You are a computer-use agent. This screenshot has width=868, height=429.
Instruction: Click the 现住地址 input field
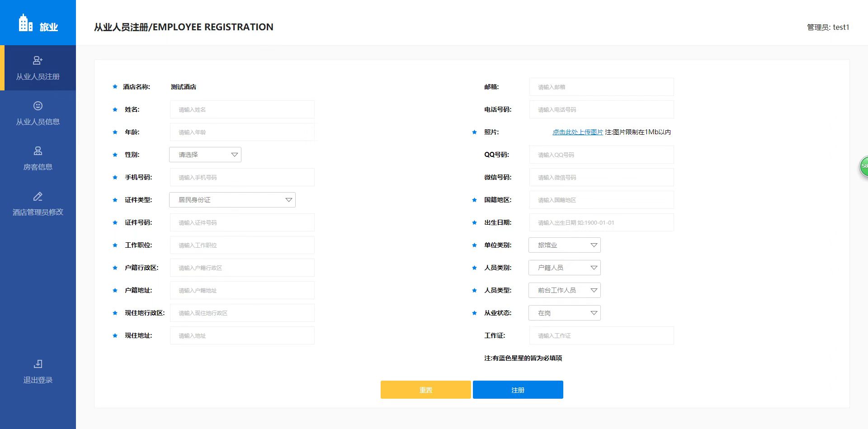click(x=242, y=335)
